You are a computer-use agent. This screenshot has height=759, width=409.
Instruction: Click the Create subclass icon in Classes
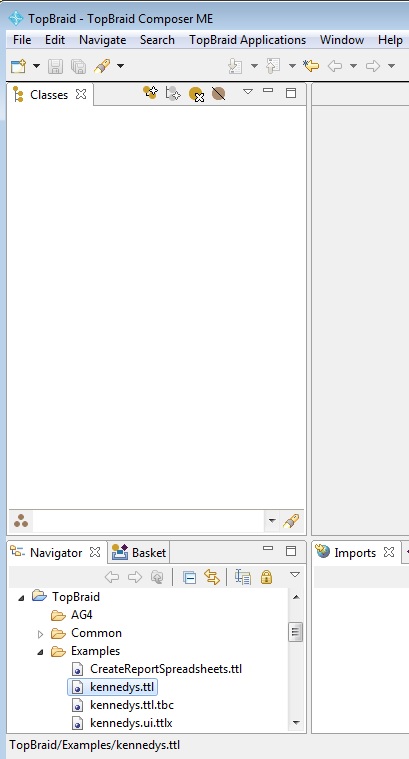coord(150,92)
